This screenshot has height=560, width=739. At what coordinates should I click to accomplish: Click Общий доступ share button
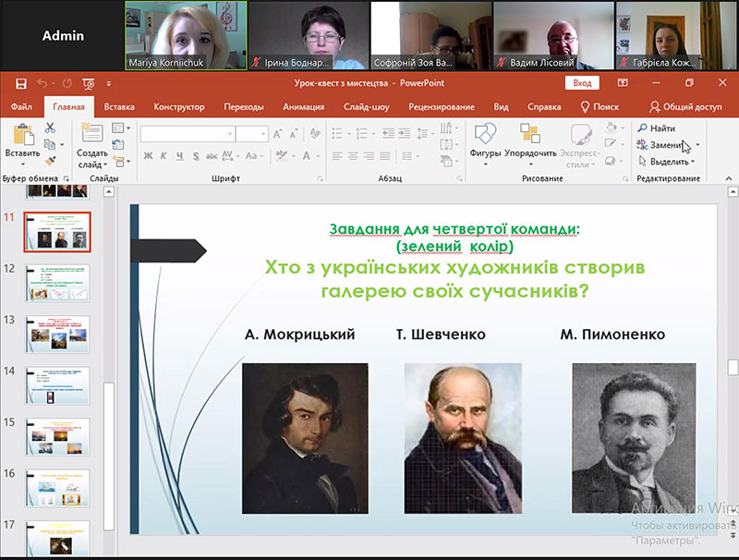pos(685,107)
